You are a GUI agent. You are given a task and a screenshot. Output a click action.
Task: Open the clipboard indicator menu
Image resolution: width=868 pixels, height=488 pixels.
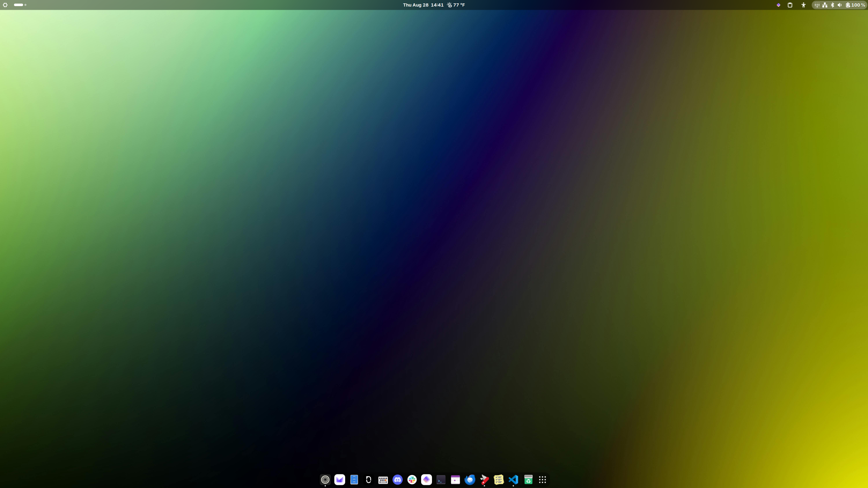790,5
